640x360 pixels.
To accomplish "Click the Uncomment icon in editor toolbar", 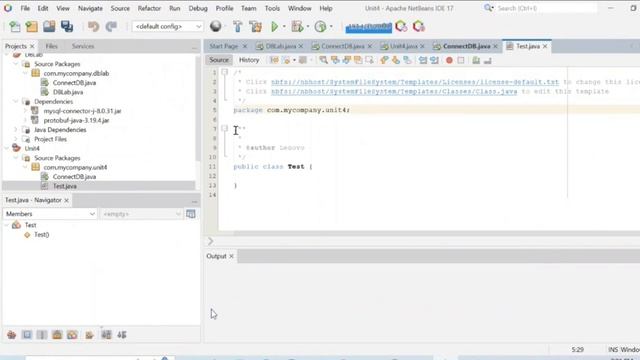I will coord(487,60).
